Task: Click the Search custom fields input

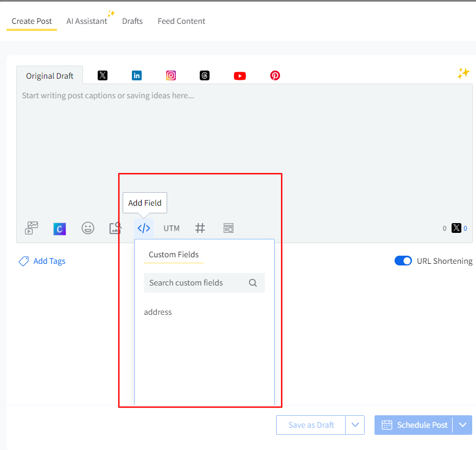Action: [x=195, y=283]
